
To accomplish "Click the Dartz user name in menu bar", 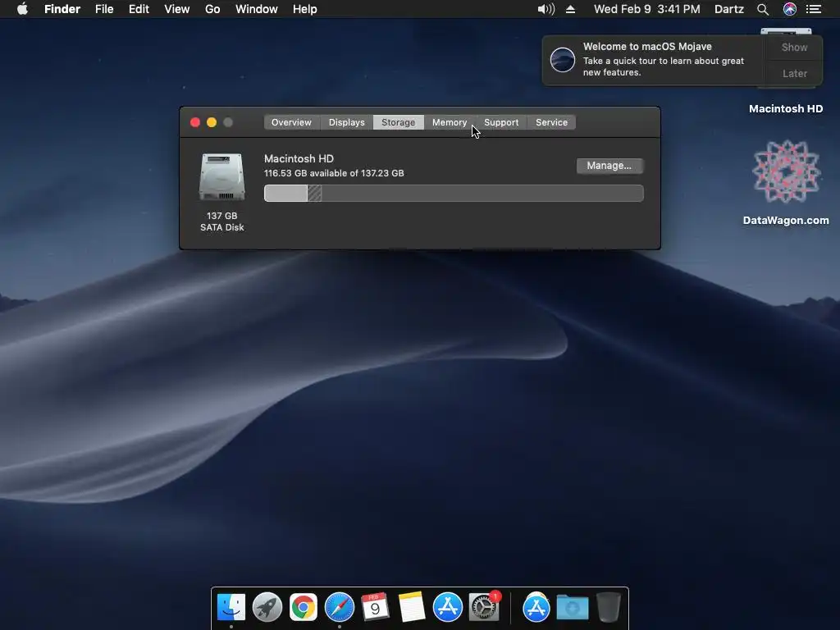I will pyautogui.click(x=729, y=9).
